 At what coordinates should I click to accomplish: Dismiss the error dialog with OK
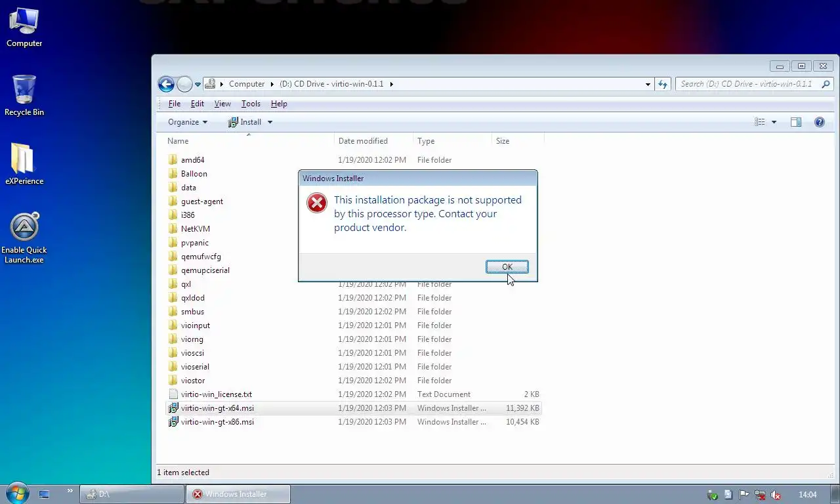(507, 267)
